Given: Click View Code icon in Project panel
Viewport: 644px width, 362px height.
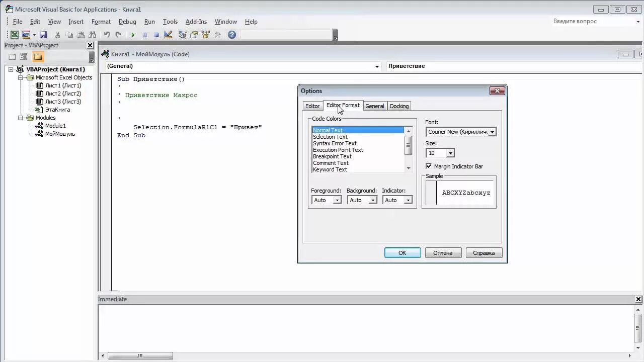Looking at the screenshot, I should [13, 57].
